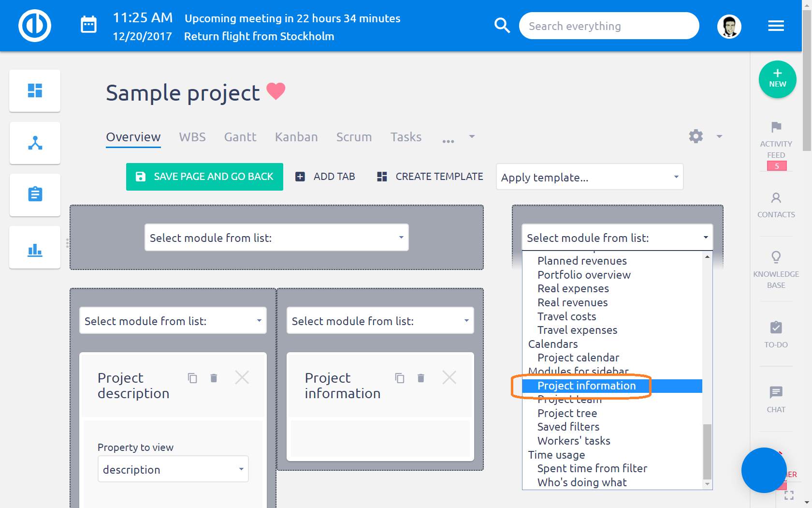Image resolution: width=812 pixels, height=508 pixels.
Task: Open the Knowledge Base
Action: 776,269
